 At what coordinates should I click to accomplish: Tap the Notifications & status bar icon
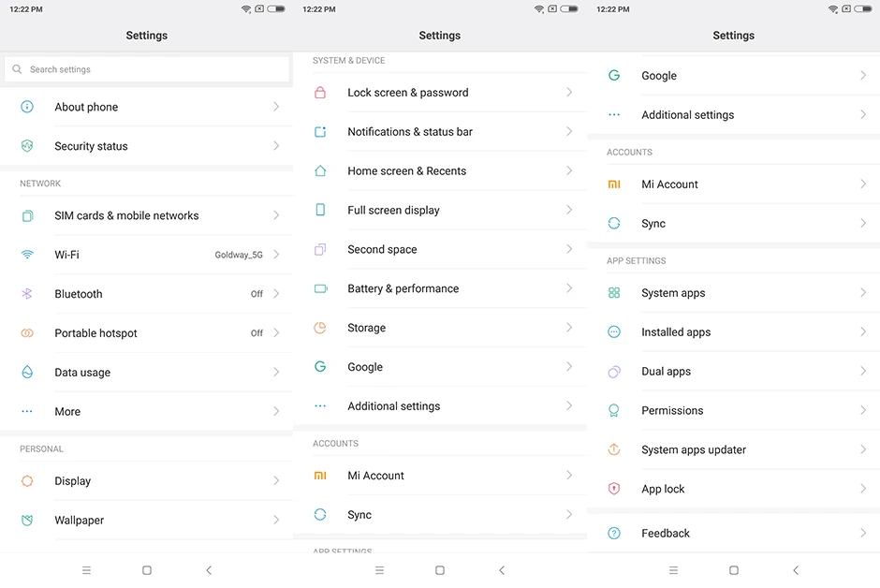click(x=320, y=132)
